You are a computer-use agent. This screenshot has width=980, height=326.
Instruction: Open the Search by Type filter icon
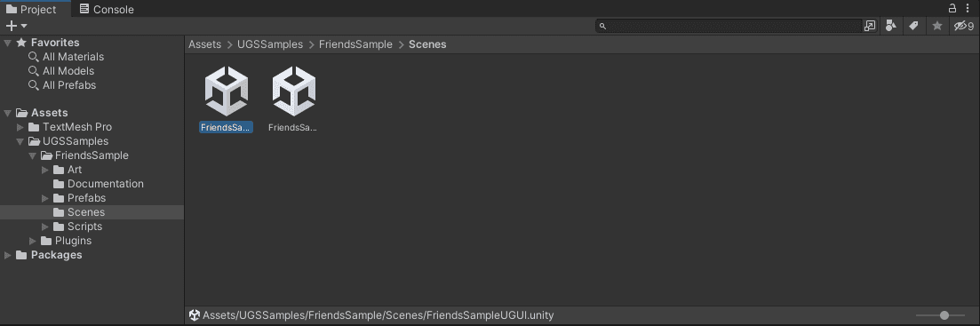coord(890,26)
